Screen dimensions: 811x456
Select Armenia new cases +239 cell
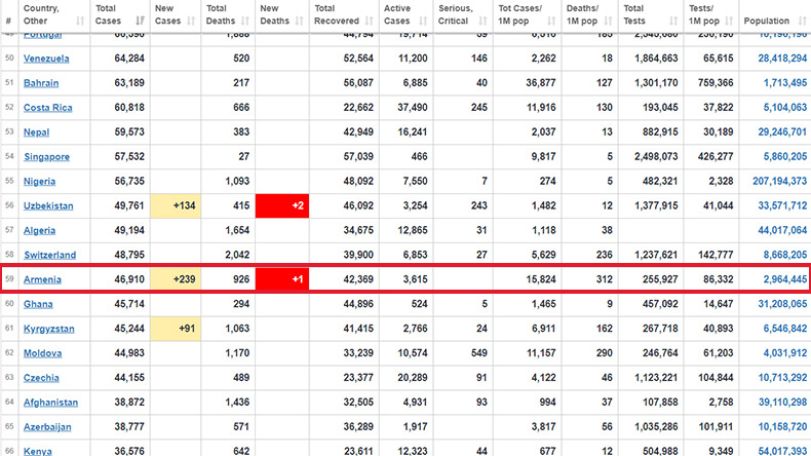click(x=175, y=279)
